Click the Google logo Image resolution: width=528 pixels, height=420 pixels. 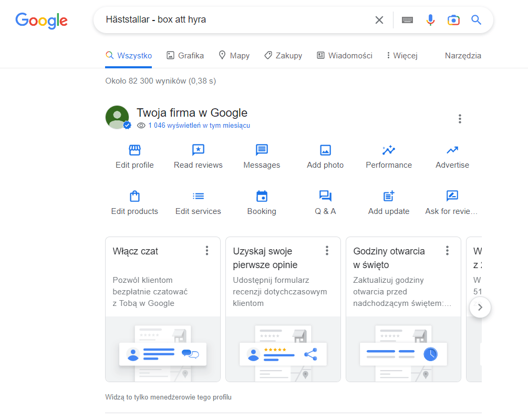coord(42,21)
